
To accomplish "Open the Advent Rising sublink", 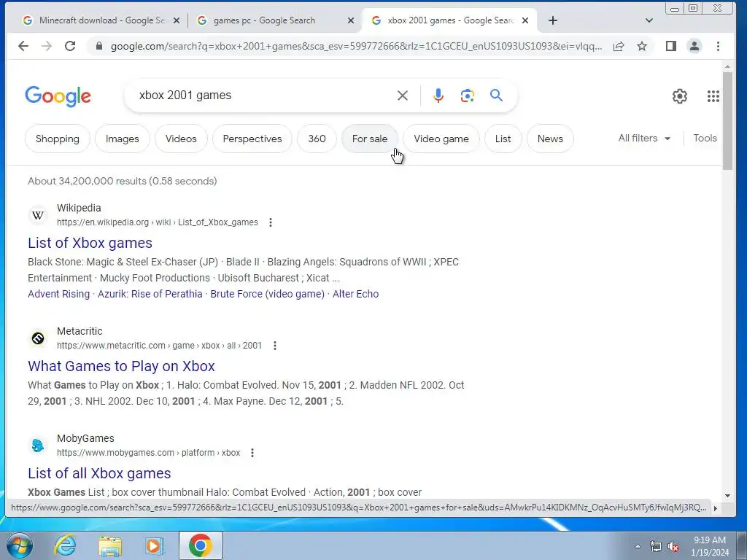I will tap(58, 294).
